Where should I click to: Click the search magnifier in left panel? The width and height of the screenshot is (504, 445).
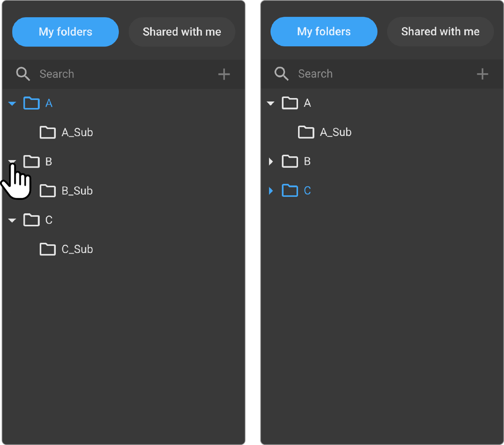point(23,74)
